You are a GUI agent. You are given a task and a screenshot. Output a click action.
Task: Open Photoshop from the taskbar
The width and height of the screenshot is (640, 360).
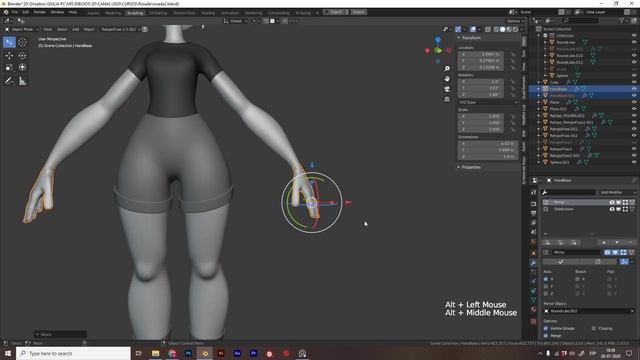(188, 353)
